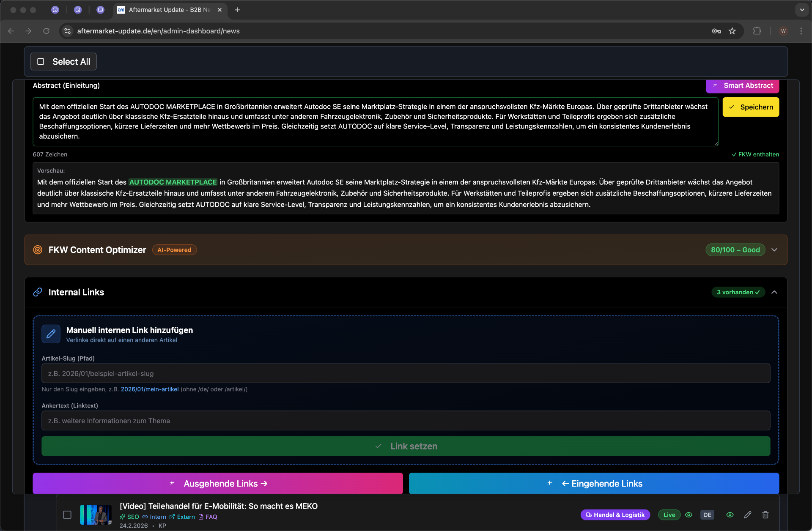
Task: Select the Aftermarket Update - B2B tab
Action: (x=169, y=10)
